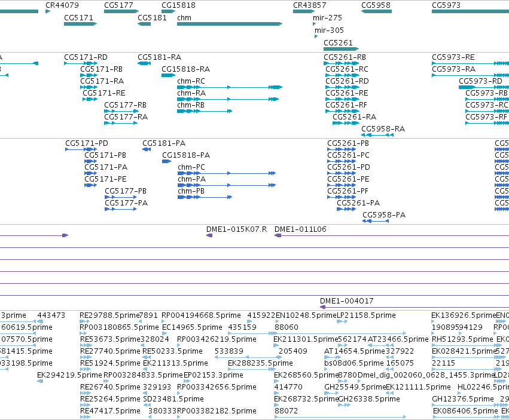Screen dimensions: 509x420
Task: Click the long chm gene bar
Action: click(230, 24)
